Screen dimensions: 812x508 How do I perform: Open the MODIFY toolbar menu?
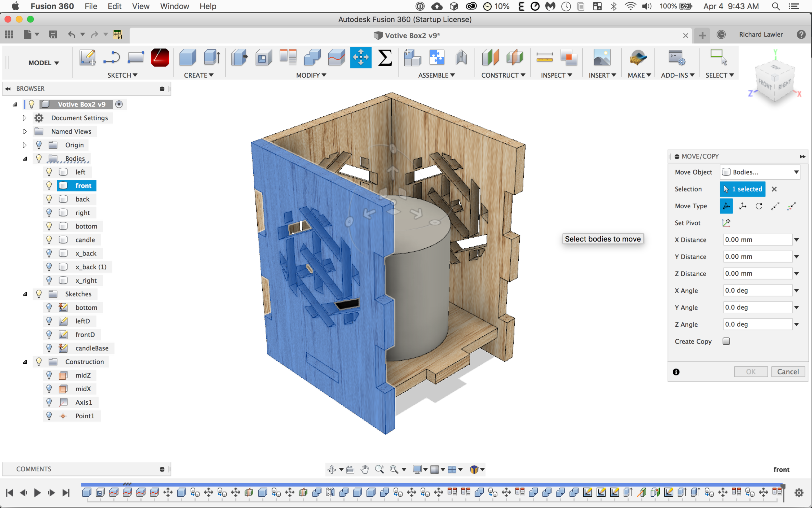pyautogui.click(x=311, y=75)
